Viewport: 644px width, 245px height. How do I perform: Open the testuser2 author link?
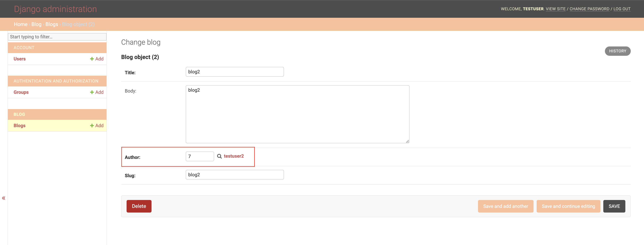click(233, 156)
